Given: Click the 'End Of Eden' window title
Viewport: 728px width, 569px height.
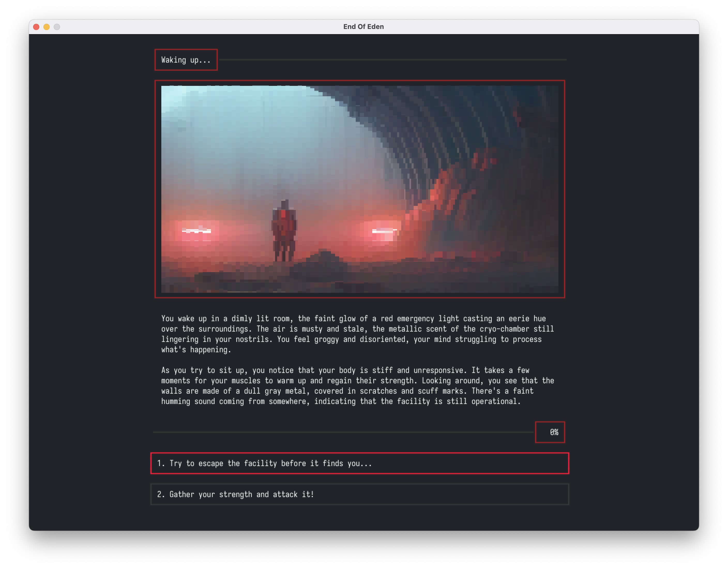Looking at the screenshot, I should click(x=363, y=27).
